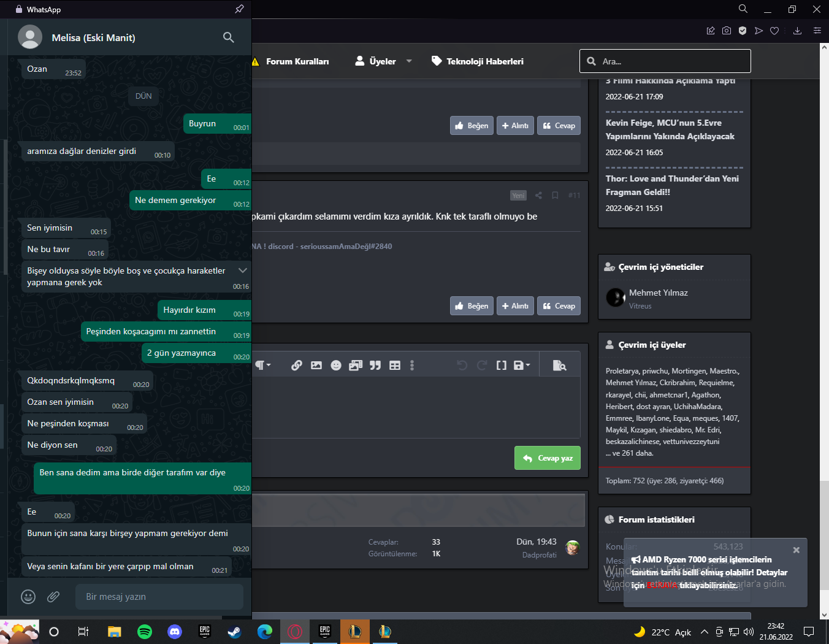Screen dimensions: 829x644
Task: Open browser pinboard edit icon
Action: [x=711, y=31]
